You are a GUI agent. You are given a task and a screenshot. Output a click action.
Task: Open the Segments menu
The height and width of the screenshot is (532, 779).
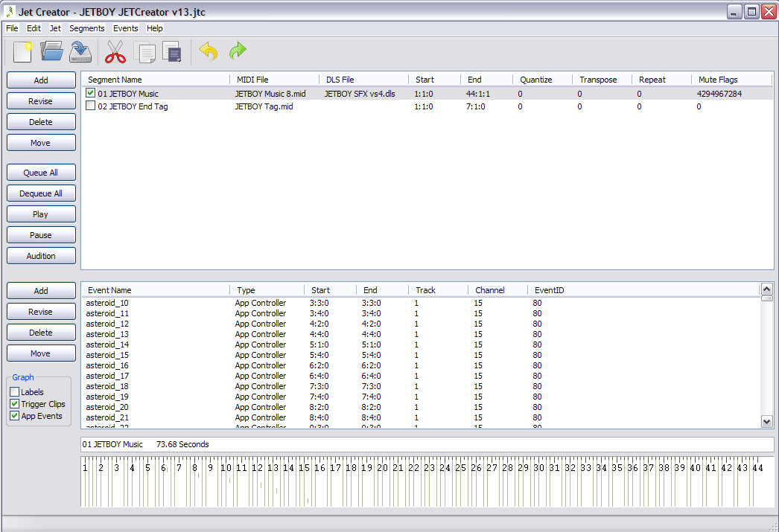(x=86, y=28)
